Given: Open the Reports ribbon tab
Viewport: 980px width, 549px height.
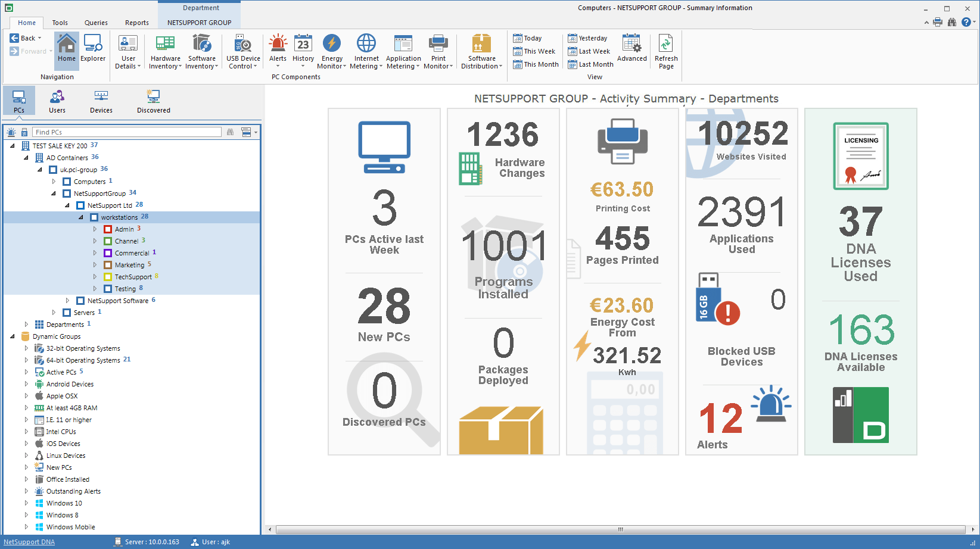Looking at the screenshot, I should tap(137, 23).
